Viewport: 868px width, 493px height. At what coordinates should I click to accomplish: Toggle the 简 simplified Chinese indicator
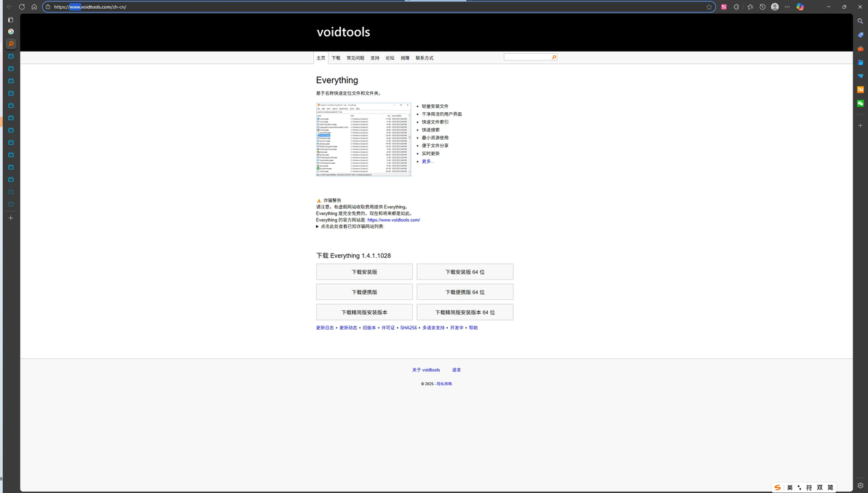[830, 487]
